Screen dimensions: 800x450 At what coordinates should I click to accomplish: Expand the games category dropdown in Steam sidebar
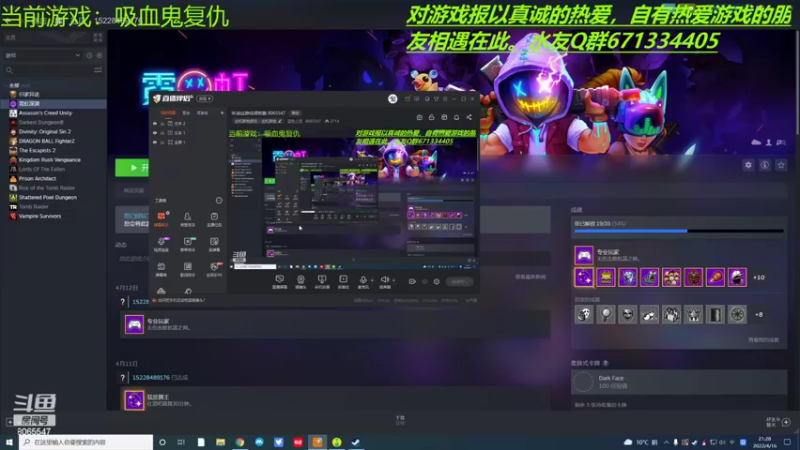point(78,55)
